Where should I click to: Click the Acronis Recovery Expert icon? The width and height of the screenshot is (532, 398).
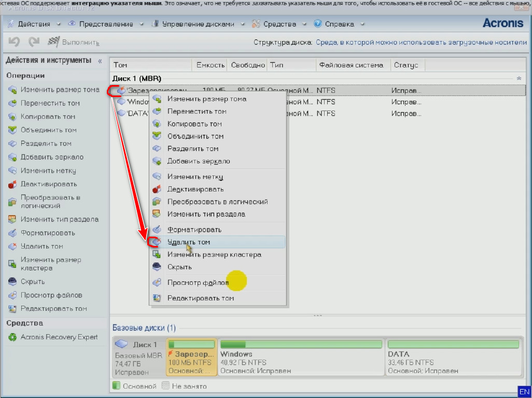tap(12, 337)
